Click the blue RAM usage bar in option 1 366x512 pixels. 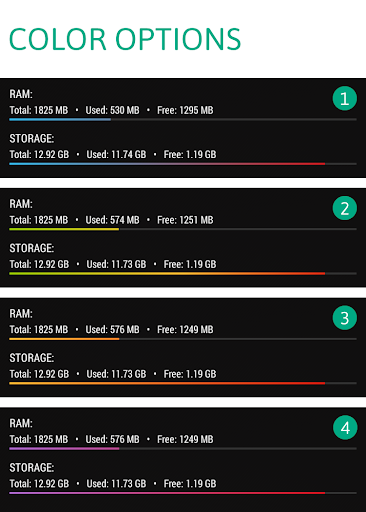60,119
